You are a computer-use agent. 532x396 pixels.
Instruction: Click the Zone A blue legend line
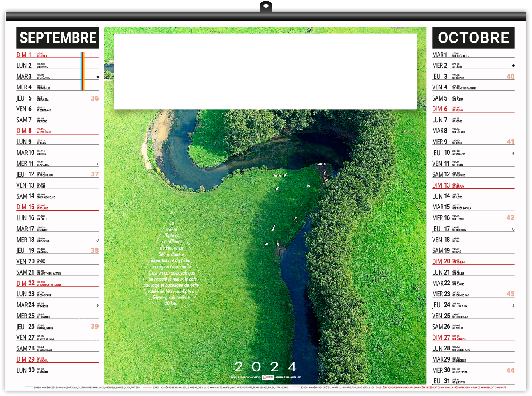tap(29, 387)
